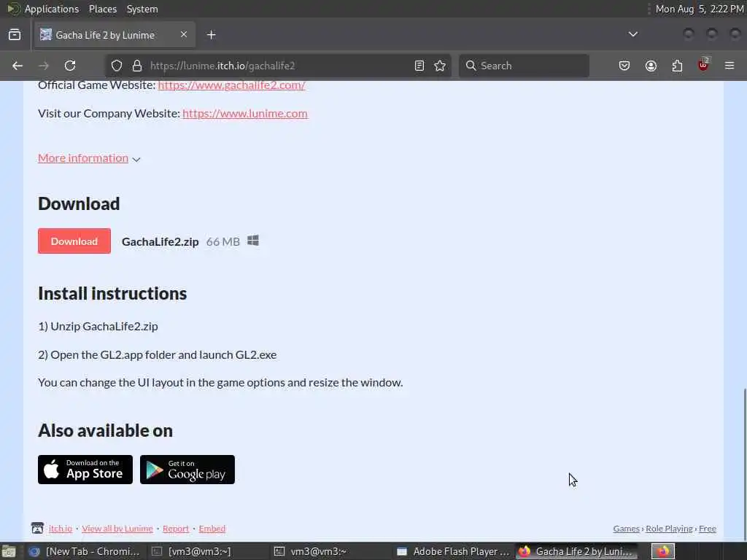Click the site padlock security icon
This screenshot has height=560, width=747.
137,66
